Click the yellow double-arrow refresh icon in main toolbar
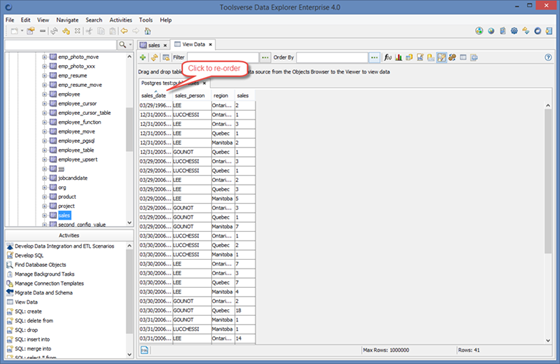This screenshot has height=364, width=560. pyautogui.click(x=66, y=31)
